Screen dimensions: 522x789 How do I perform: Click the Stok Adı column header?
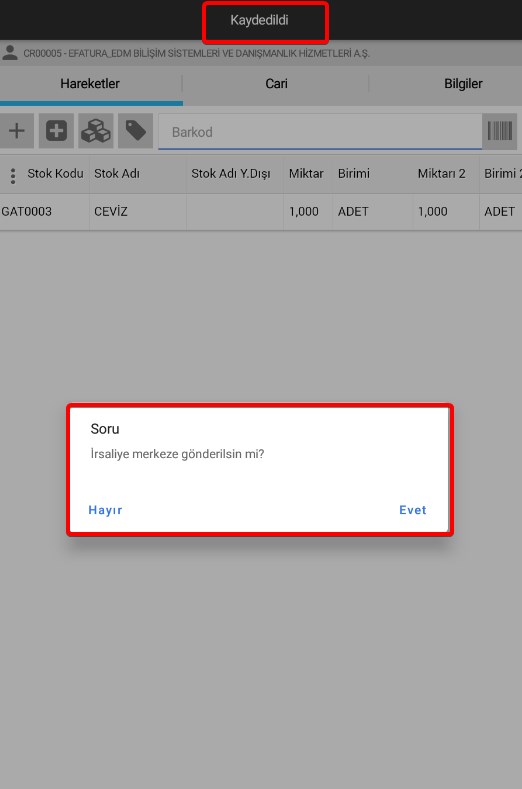(x=117, y=174)
